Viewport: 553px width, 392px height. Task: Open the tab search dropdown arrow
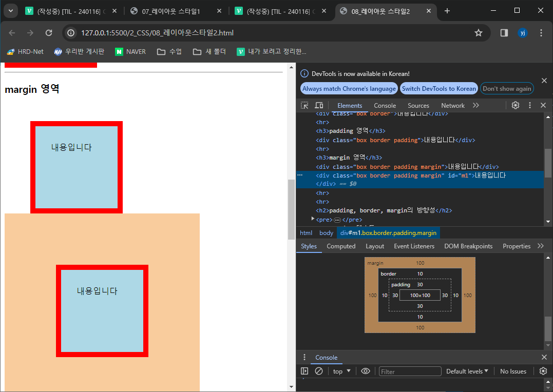pyautogui.click(x=11, y=11)
